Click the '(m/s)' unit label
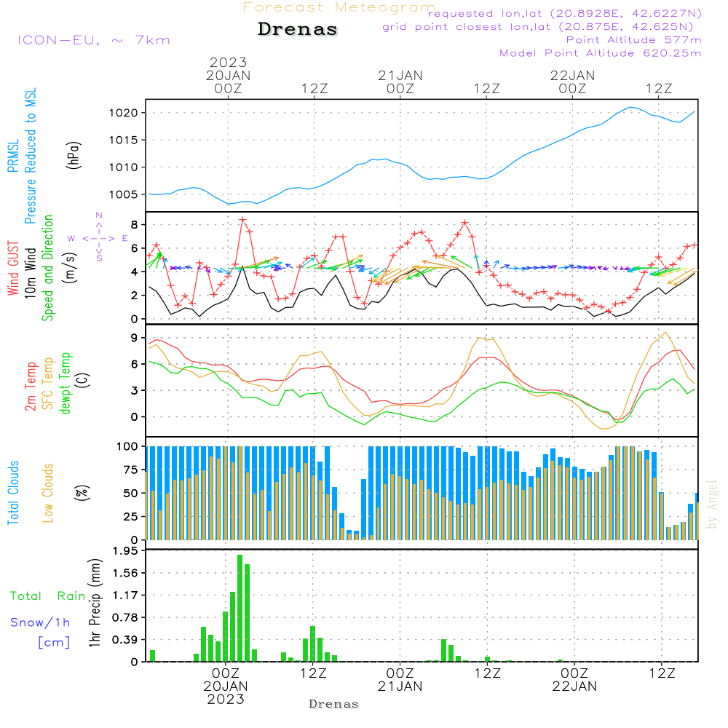Image resolution: width=728 pixels, height=728 pixels. 70,268
